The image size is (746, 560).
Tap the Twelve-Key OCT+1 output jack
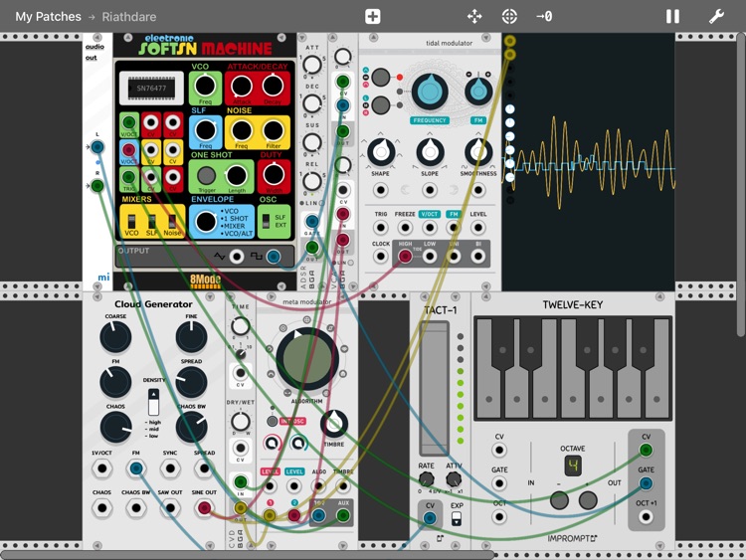[646, 516]
